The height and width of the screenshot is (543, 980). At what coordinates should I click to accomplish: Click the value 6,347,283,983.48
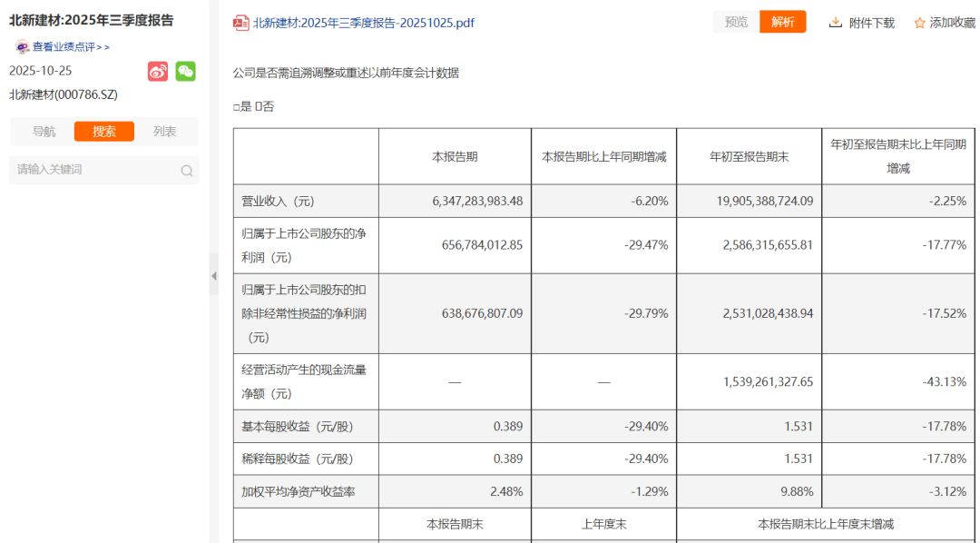click(477, 202)
